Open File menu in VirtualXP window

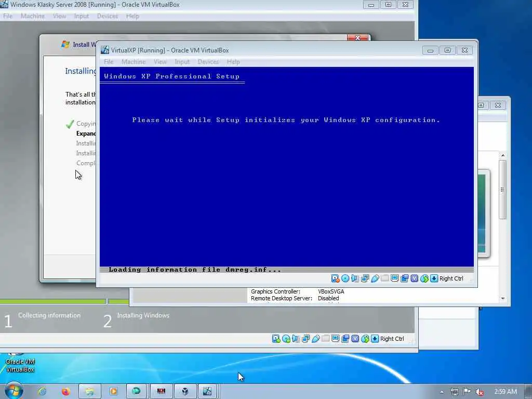(x=109, y=62)
